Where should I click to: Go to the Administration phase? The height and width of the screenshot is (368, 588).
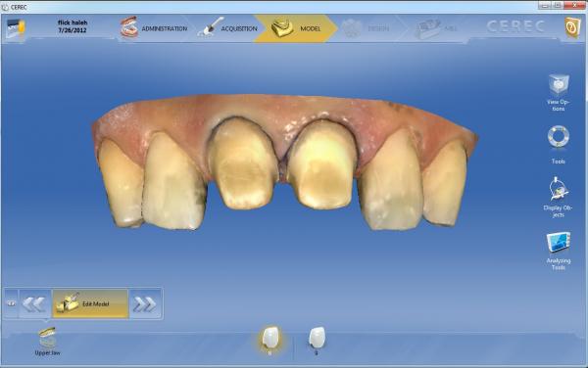[154, 28]
